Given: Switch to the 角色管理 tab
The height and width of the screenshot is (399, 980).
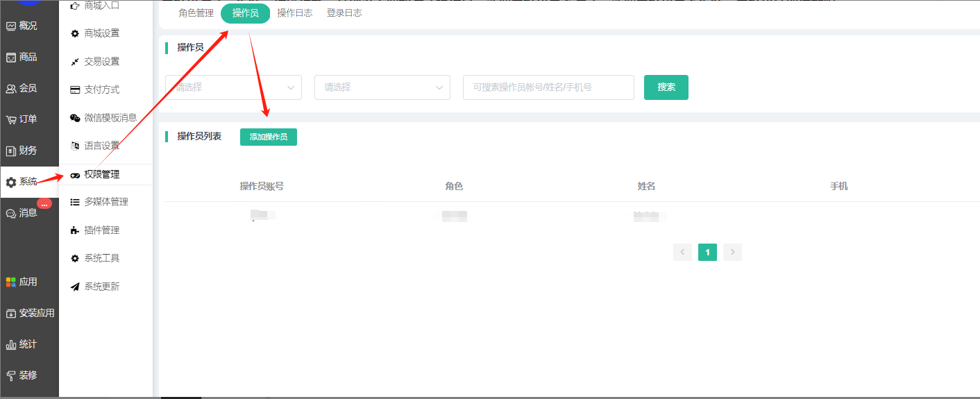Looking at the screenshot, I should point(196,13).
